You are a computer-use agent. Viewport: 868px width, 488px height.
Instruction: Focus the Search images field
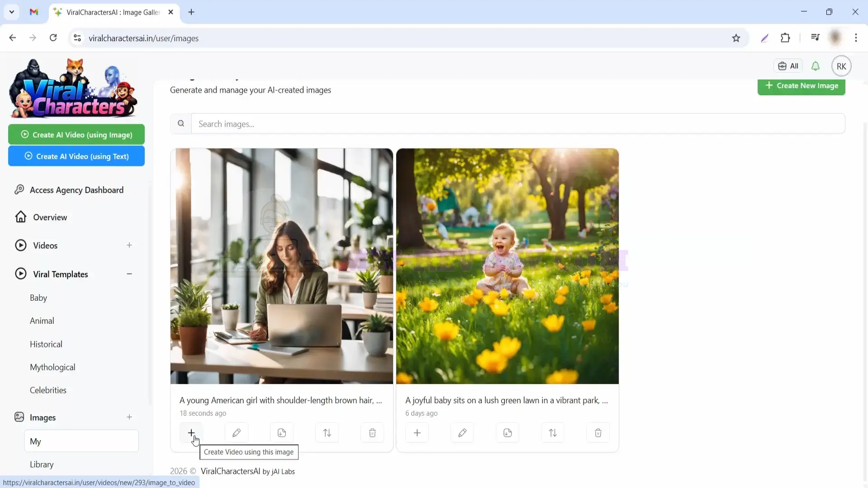tap(518, 123)
